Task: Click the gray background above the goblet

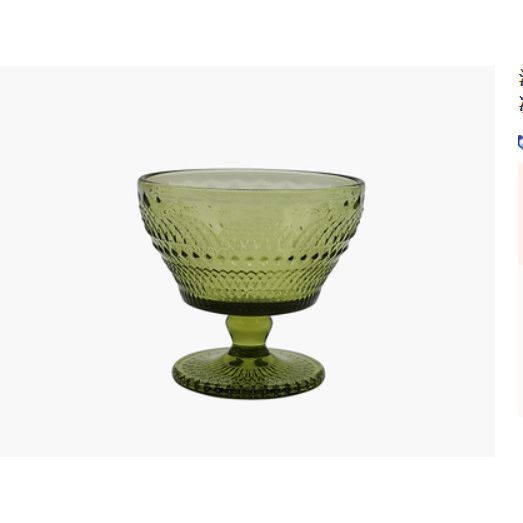Action: [247, 117]
